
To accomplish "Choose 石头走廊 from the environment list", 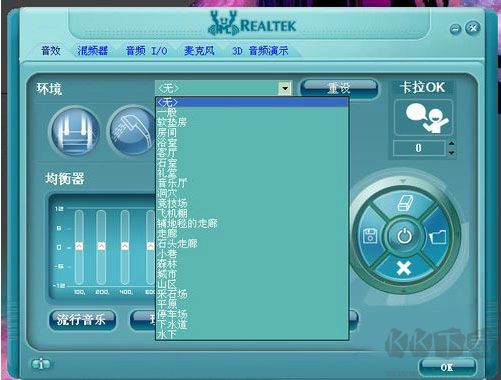I will 252,244.
